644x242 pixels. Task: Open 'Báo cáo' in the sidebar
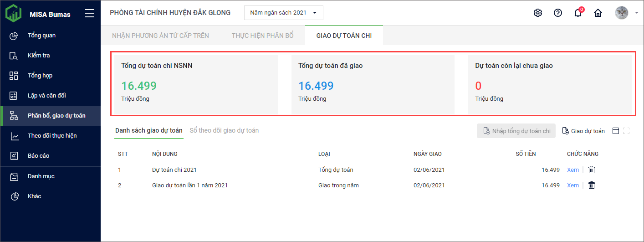(x=38, y=155)
